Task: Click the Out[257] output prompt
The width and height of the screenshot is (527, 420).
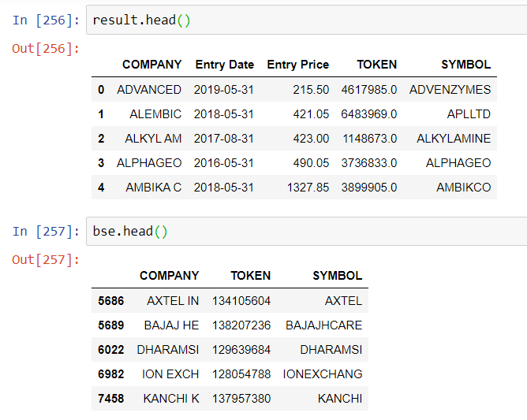Action: [x=46, y=260]
